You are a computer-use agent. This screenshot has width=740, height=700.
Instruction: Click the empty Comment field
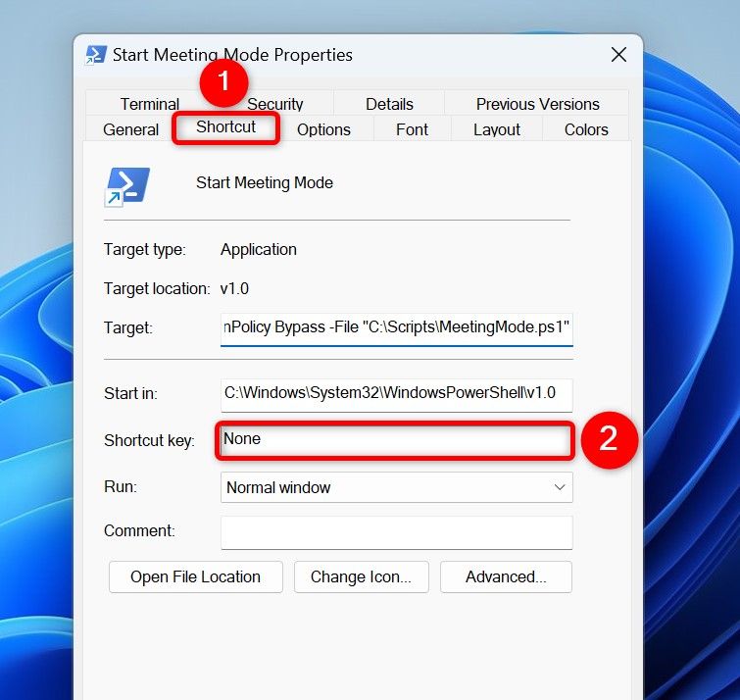tap(396, 532)
